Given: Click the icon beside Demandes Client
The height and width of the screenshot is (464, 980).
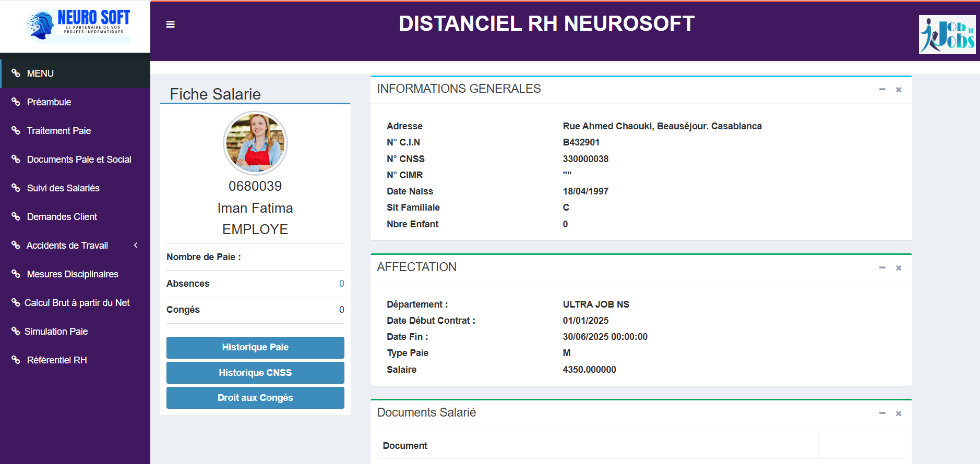Looking at the screenshot, I should tap(16, 217).
